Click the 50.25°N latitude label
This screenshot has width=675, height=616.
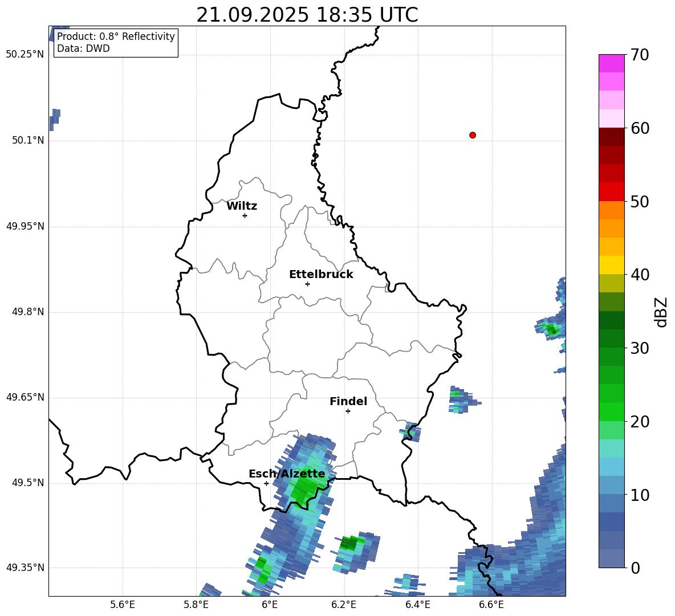tap(25, 55)
